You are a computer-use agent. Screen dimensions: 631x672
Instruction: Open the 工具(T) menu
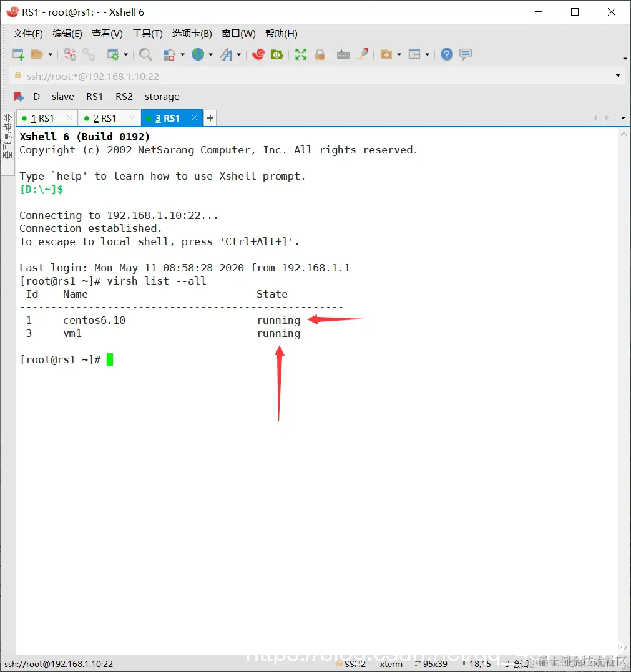pos(147,34)
